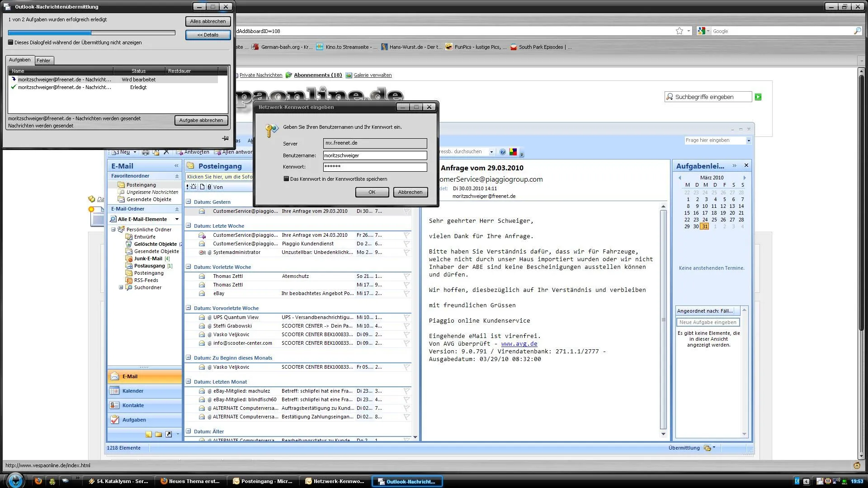Collapse 'Datum: Letzte Woche' group

[x=189, y=225]
